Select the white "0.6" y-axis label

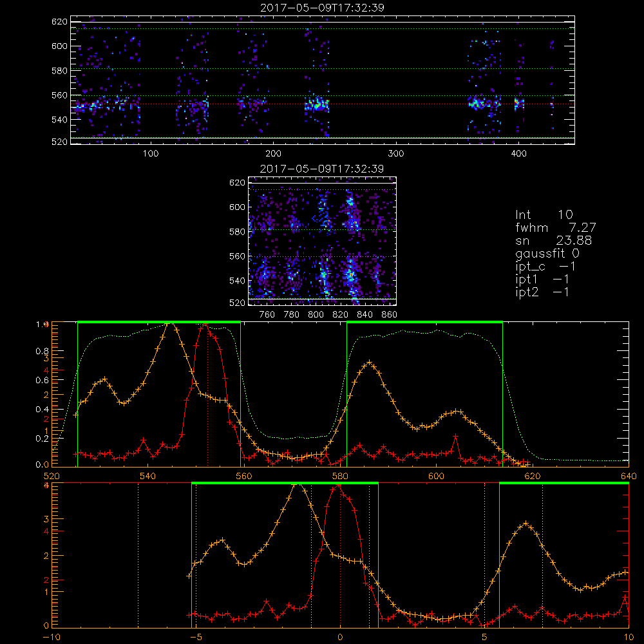click(x=43, y=381)
